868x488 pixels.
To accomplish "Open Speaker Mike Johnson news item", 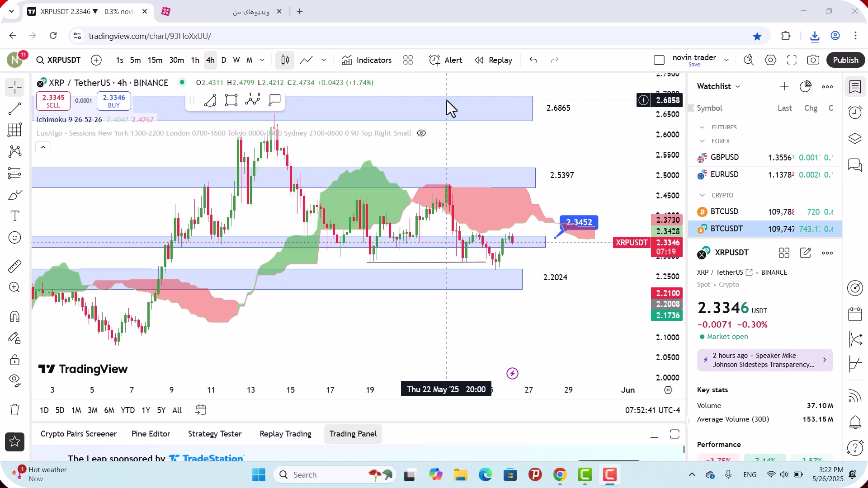I will pyautogui.click(x=765, y=360).
